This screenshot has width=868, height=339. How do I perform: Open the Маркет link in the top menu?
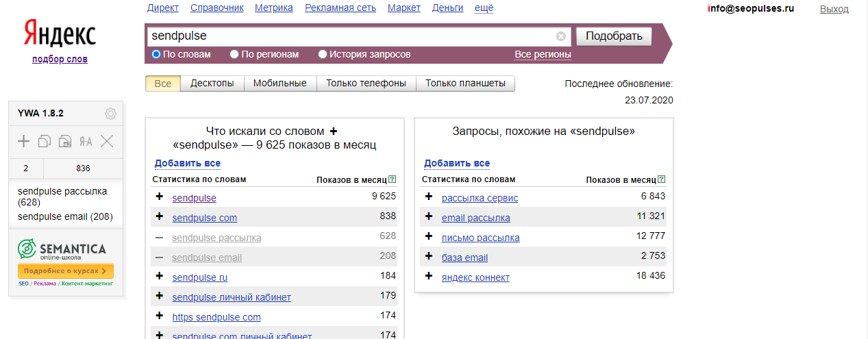click(x=404, y=8)
